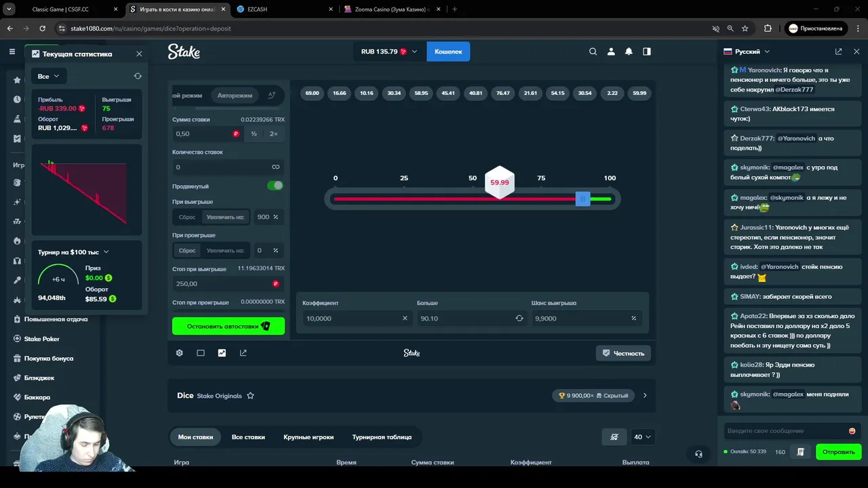The height and width of the screenshot is (488, 868).
Task: Open the Крупные игроки tab
Action: click(309, 437)
